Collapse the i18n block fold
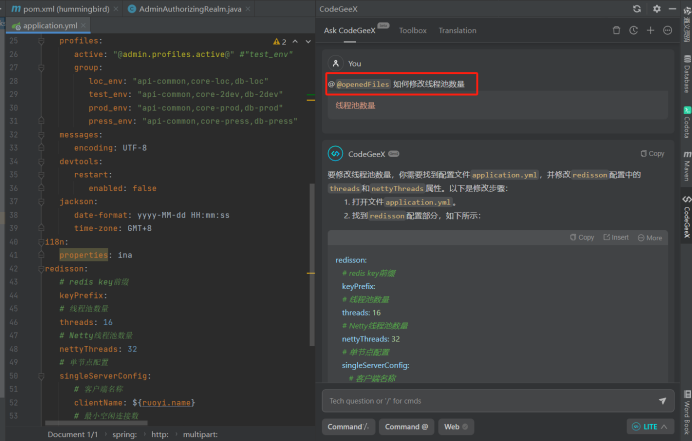692x441 pixels. [x=41, y=242]
